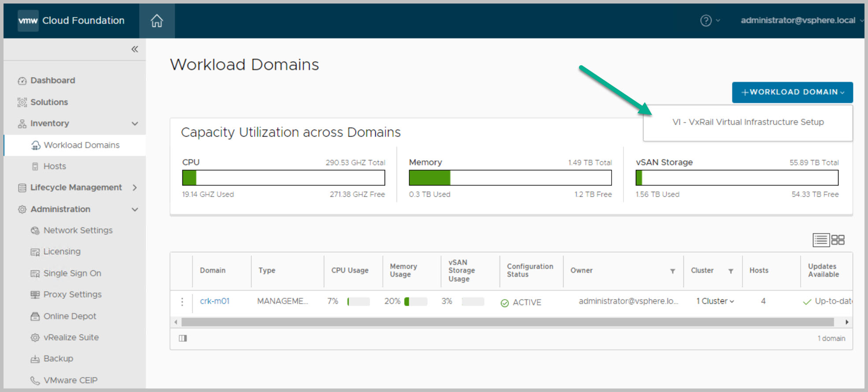Collapse the Inventory section
This screenshot has height=392, width=868.
click(135, 124)
